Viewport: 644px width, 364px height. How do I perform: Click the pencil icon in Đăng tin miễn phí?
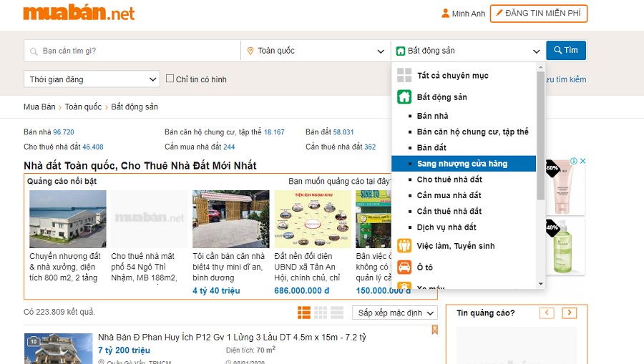coord(499,13)
